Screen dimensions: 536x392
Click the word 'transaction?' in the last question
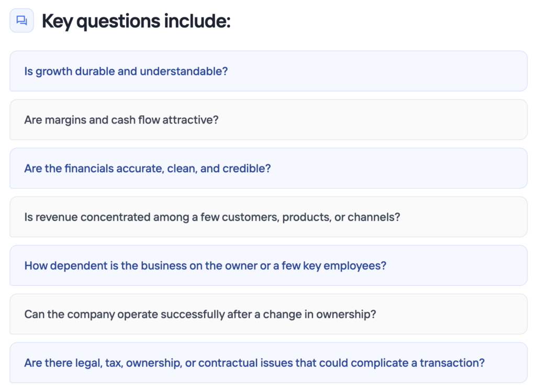(x=452, y=363)
